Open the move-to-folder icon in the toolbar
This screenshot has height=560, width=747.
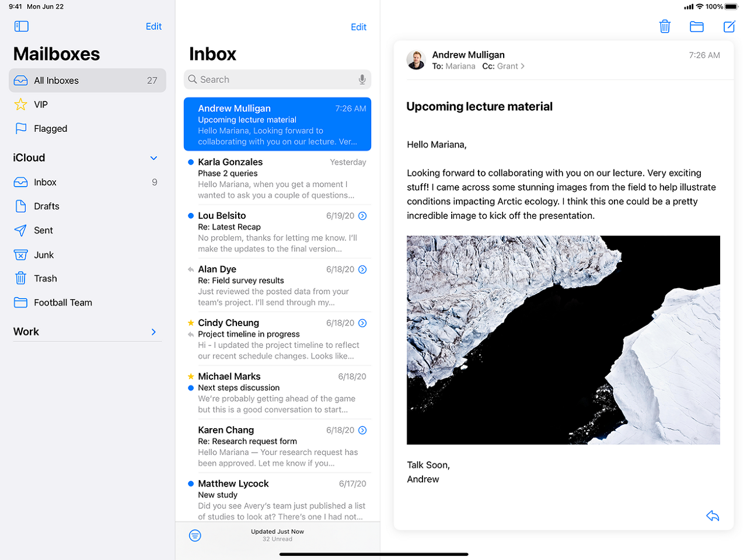click(696, 26)
